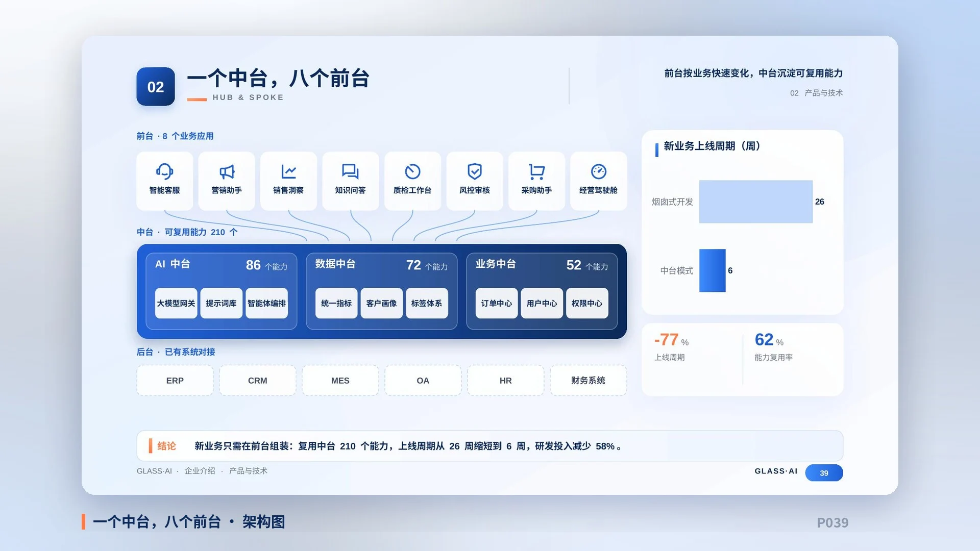Image resolution: width=980 pixels, height=551 pixels.
Task: Click the P039 page label
Action: click(x=832, y=523)
